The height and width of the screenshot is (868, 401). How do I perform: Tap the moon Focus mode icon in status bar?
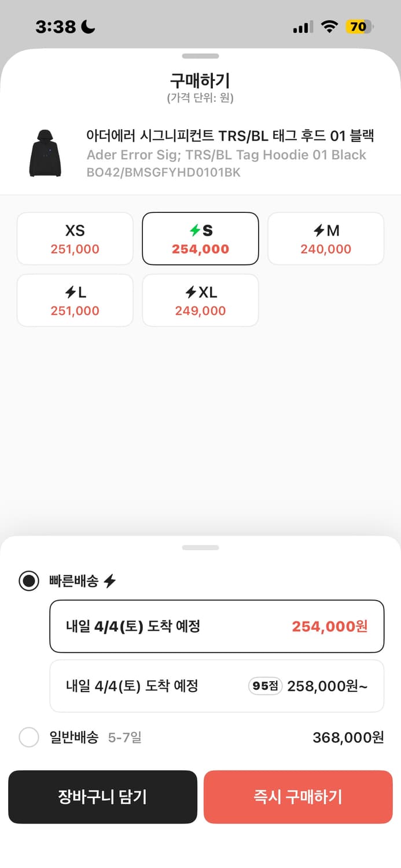click(88, 26)
